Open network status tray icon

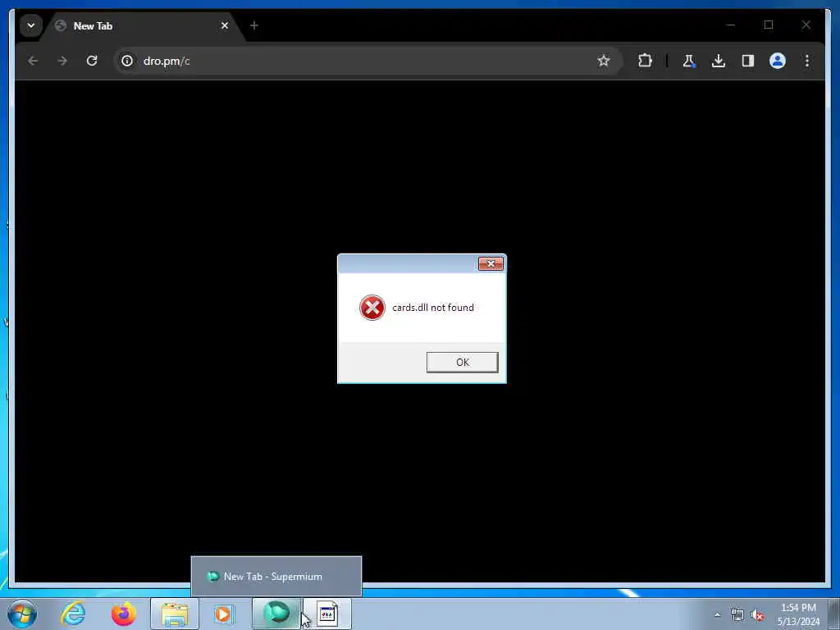[737, 615]
